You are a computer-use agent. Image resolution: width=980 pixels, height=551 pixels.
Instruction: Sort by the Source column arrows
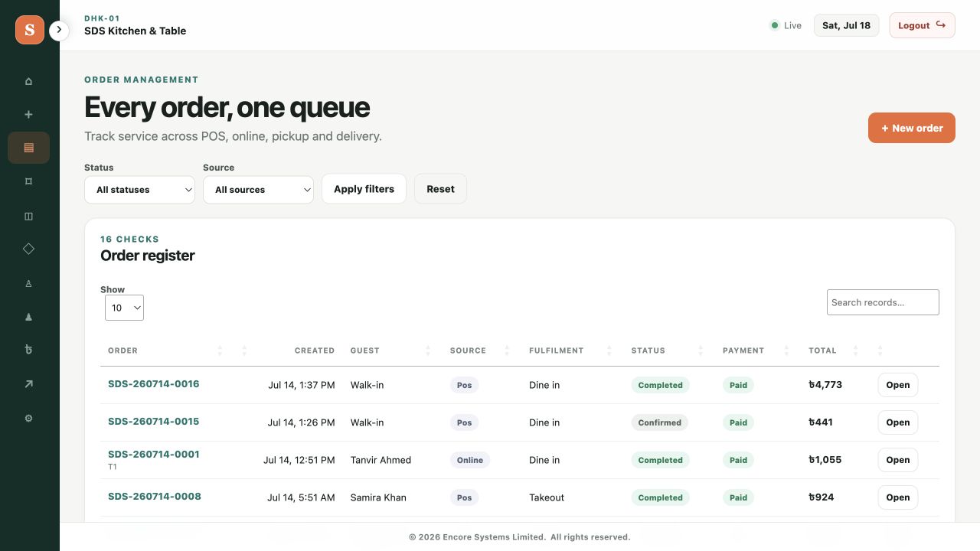(x=507, y=350)
